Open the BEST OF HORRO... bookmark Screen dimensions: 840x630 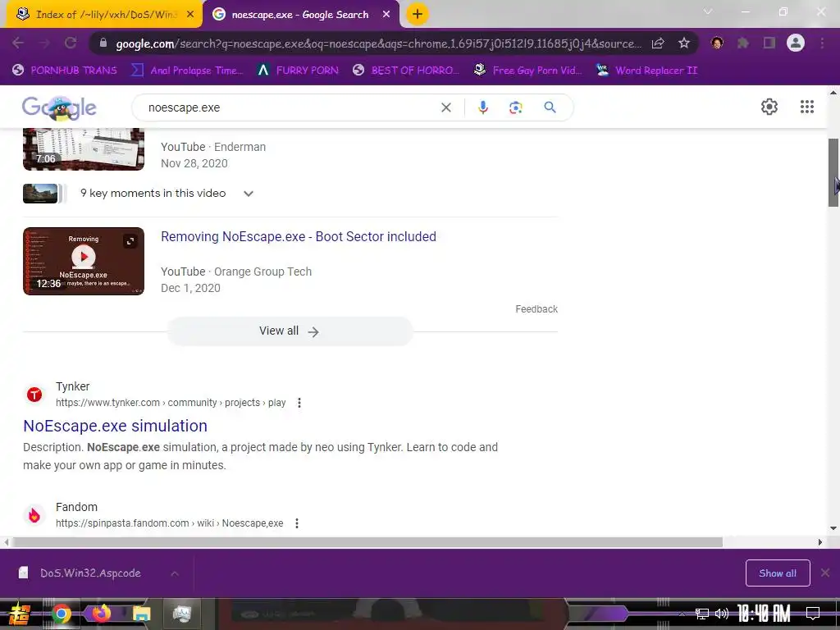(405, 71)
